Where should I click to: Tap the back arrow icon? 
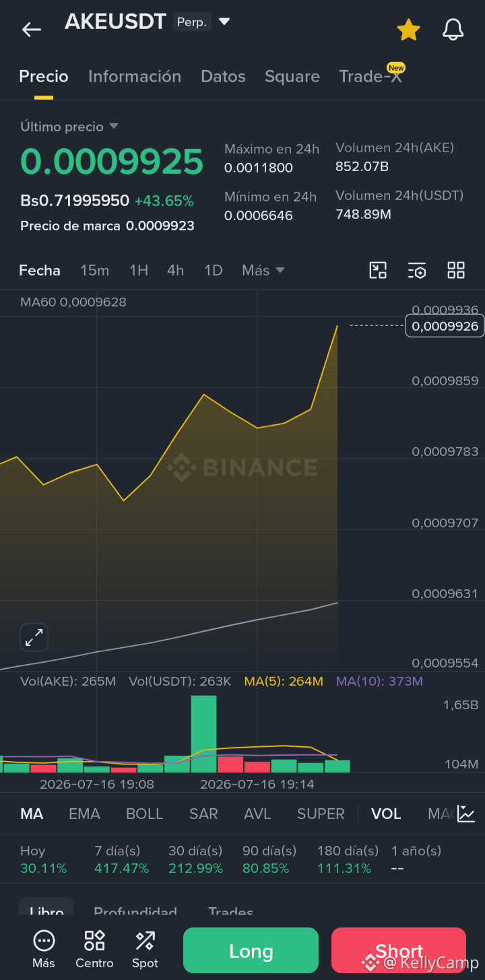pyautogui.click(x=31, y=30)
